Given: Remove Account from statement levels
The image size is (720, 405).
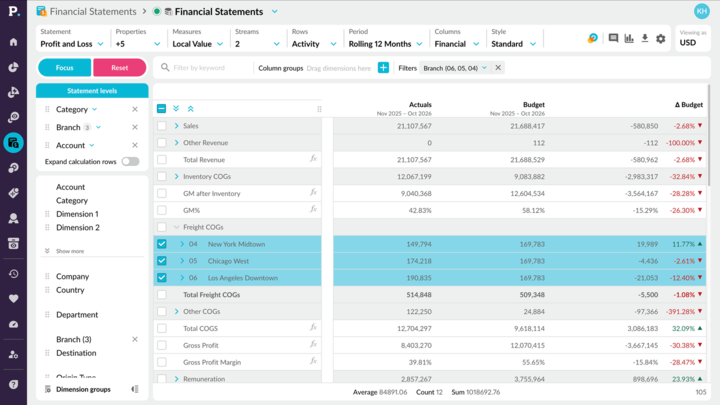Looking at the screenshot, I should pos(135,145).
